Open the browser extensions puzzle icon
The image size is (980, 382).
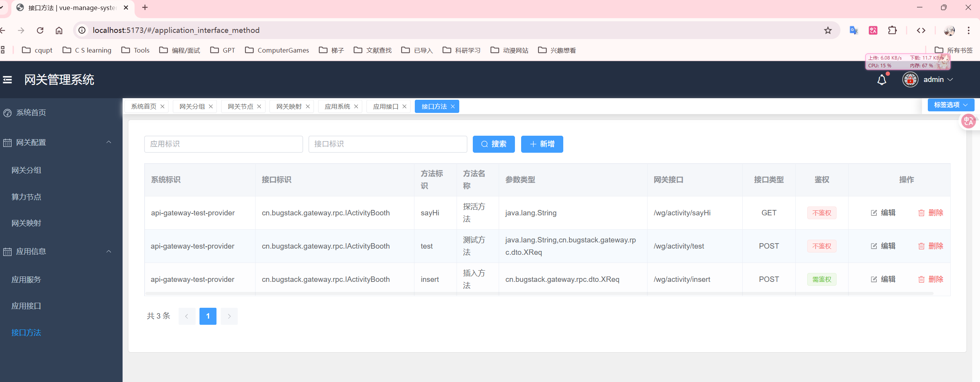(892, 30)
